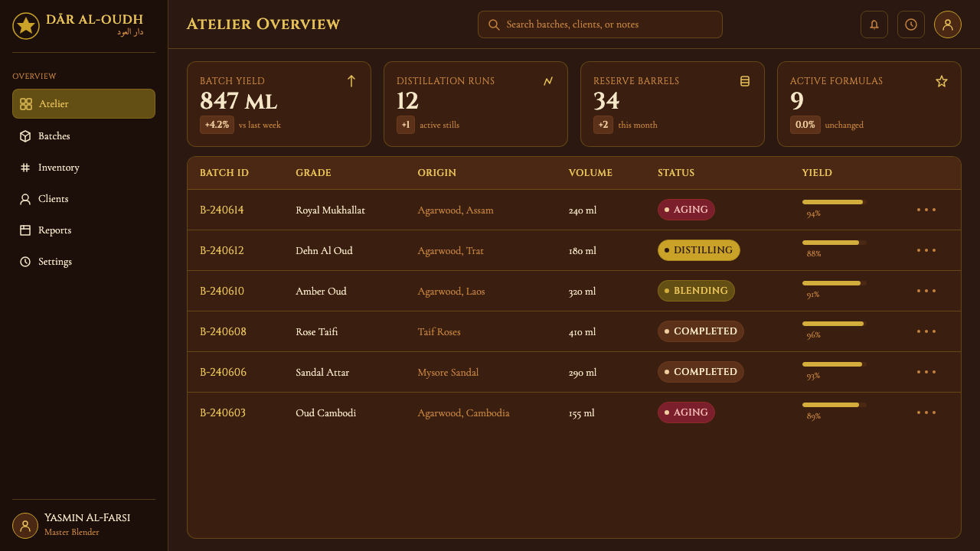The height and width of the screenshot is (551, 980).
Task: Click the Aging status badge for Royal Mukhallat
Action: [686, 210]
